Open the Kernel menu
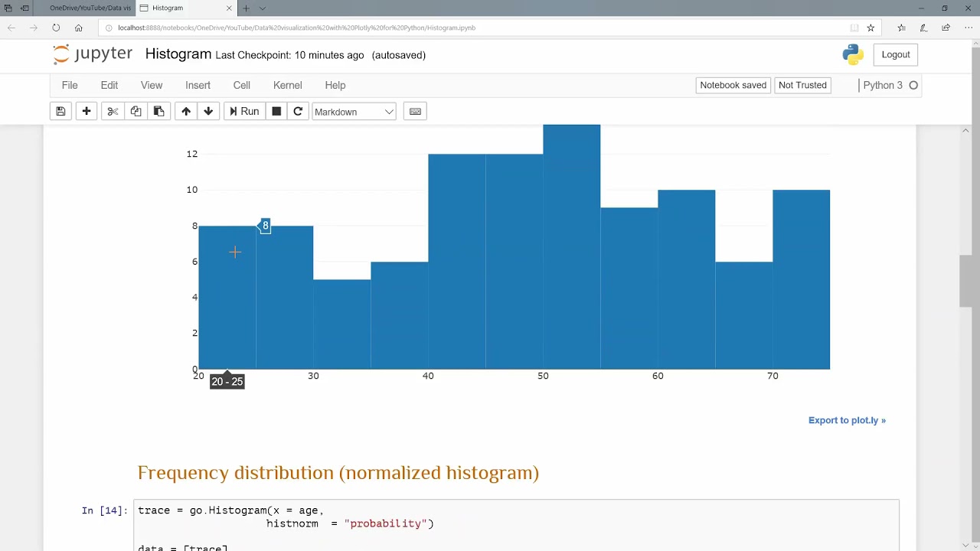The width and height of the screenshot is (980, 551). click(287, 85)
